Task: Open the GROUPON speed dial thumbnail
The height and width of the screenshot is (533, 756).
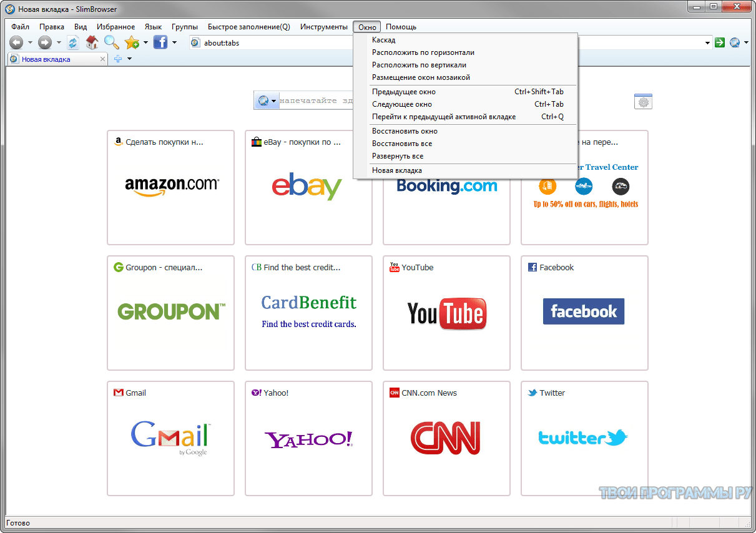Action: 171,313
